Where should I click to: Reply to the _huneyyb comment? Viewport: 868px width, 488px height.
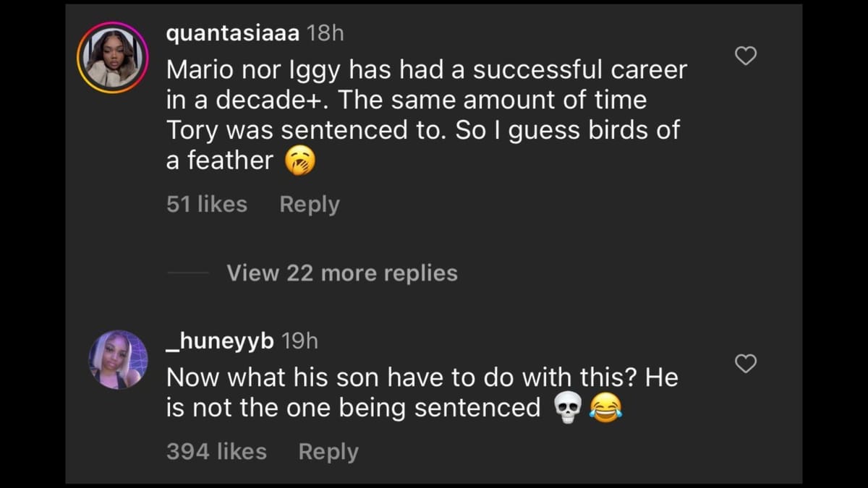click(328, 452)
